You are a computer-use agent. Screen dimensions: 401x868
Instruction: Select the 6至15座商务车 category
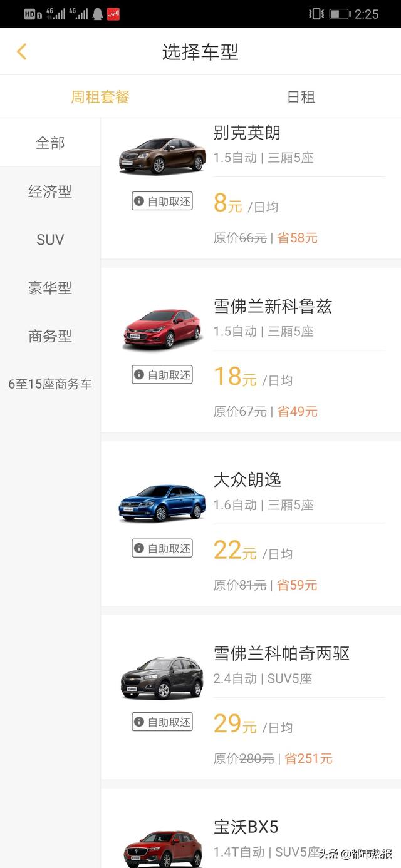pyautogui.click(x=50, y=384)
